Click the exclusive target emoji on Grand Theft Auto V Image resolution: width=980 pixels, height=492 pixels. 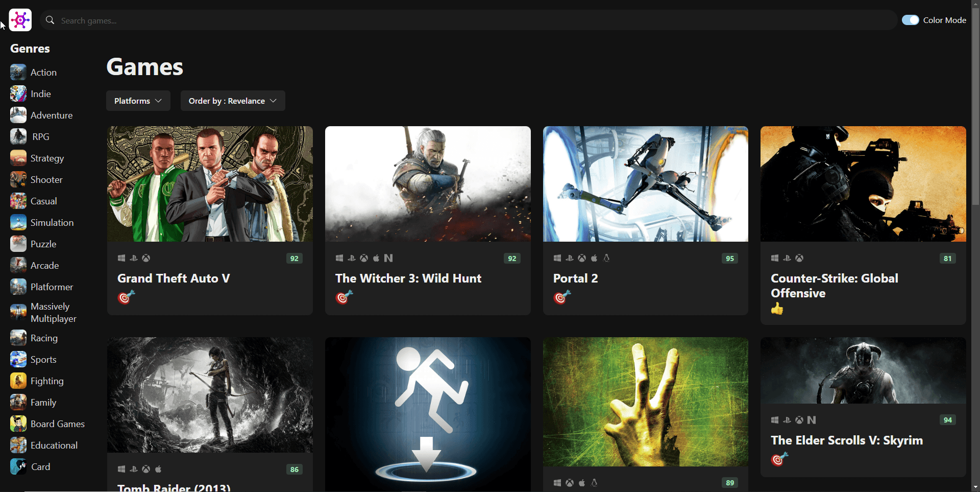click(126, 297)
